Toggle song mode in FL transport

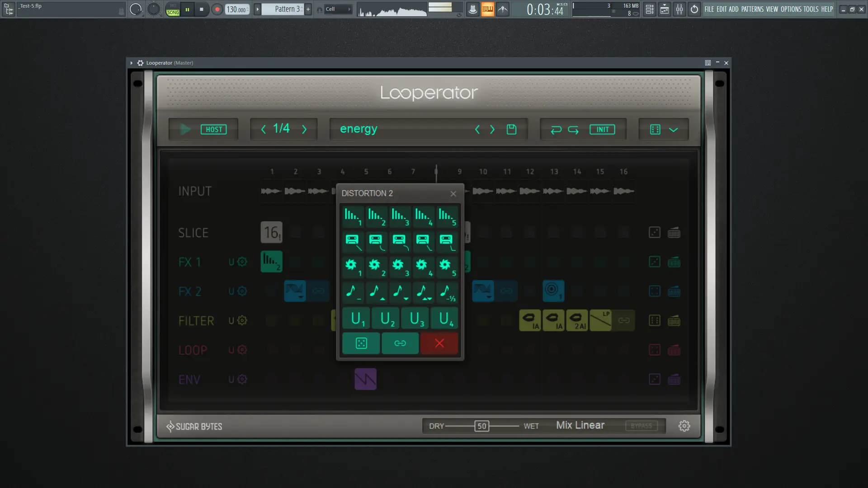pyautogui.click(x=173, y=12)
